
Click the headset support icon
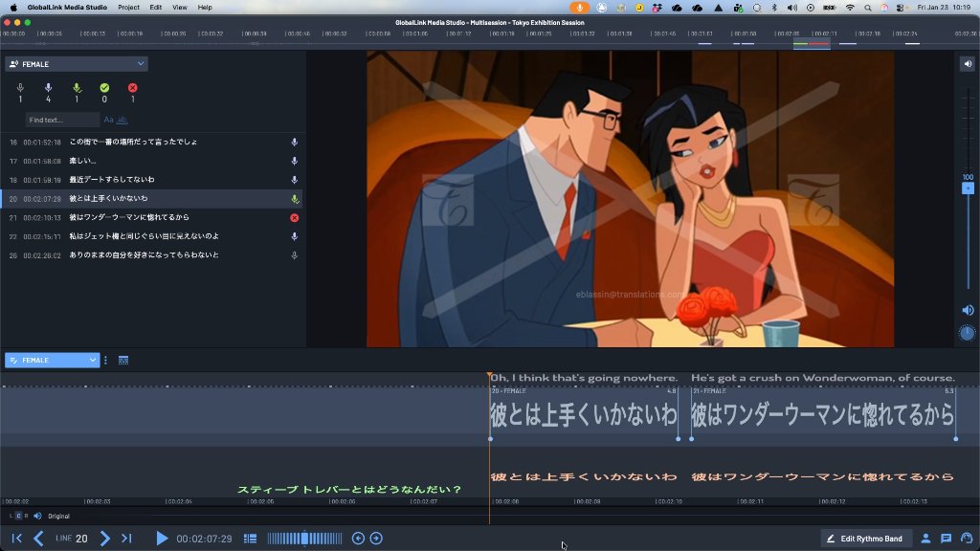click(x=966, y=539)
